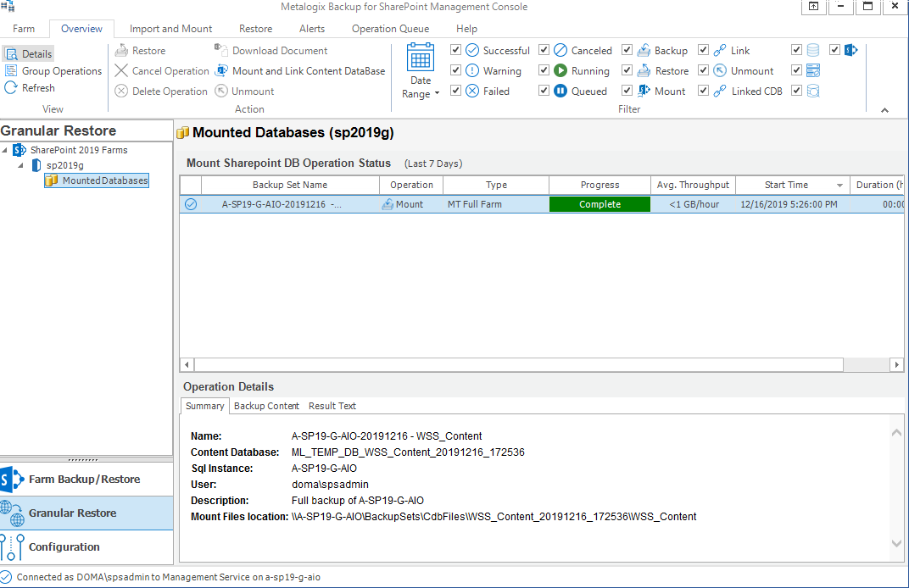Click the Link filter chain icon
Screen dimensions: 909x588
point(720,50)
